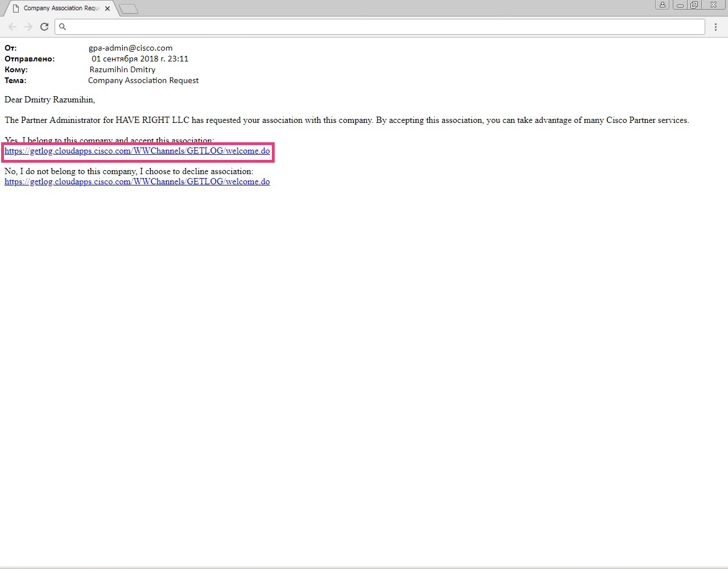The height and width of the screenshot is (569, 728).
Task: Click the paragraph mentioning HAVE RIGHT LLC
Action: coord(346,120)
